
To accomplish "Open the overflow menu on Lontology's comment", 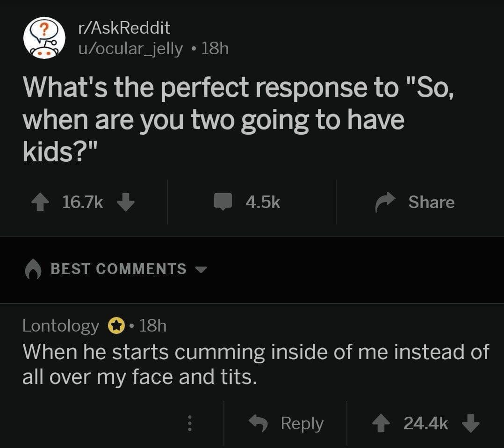I will point(190,423).
